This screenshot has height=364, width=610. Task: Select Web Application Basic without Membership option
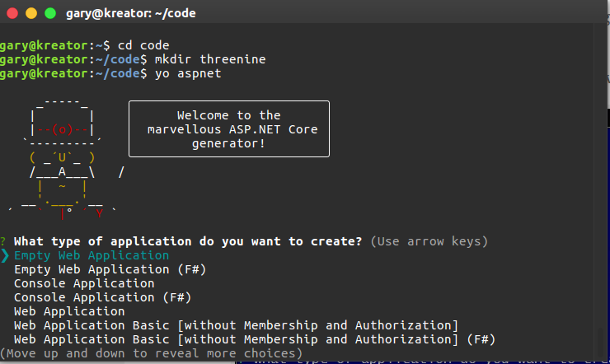tap(236, 325)
